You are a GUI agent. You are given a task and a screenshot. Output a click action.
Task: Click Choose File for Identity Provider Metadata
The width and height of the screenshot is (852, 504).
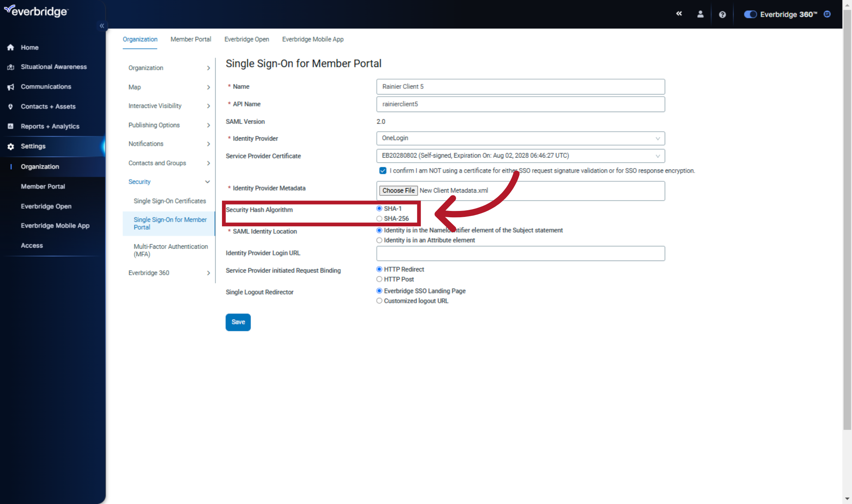(x=398, y=190)
